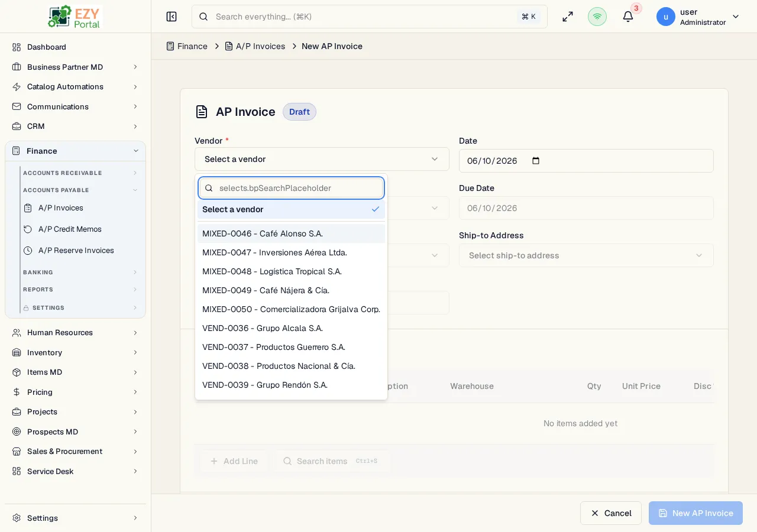Click the Human Resources people icon
The height and width of the screenshot is (532, 757).
(x=17, y=332)
